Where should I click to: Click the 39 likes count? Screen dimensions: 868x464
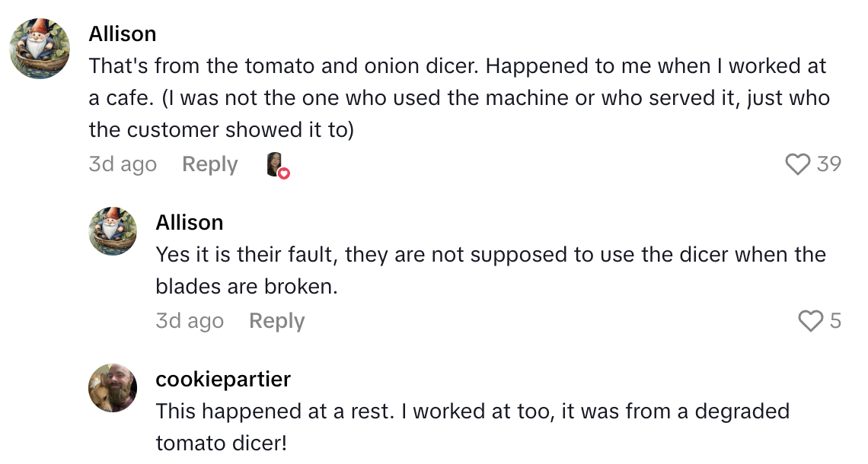829,164
